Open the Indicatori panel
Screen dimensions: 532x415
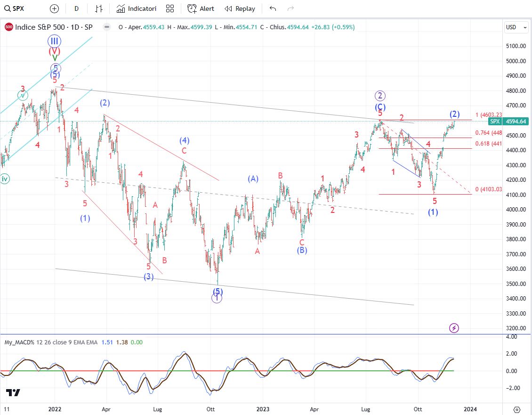(137, 9)
